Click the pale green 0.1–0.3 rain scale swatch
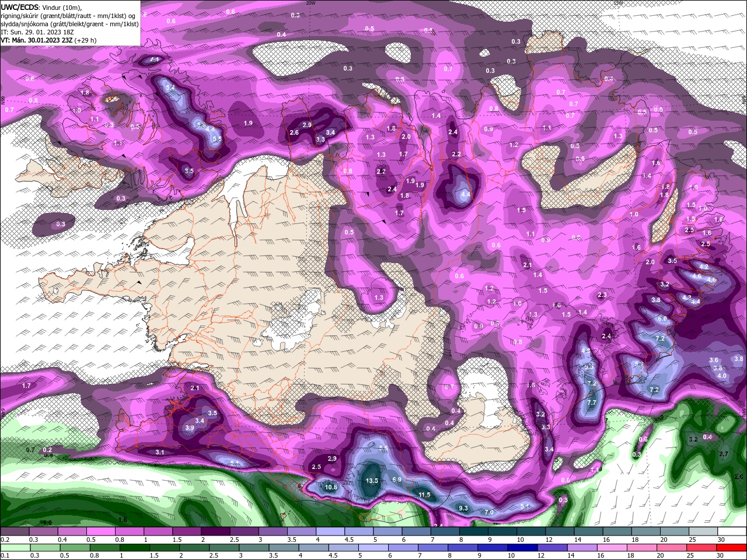Viewport: 747px width, 560px height. 15,548
